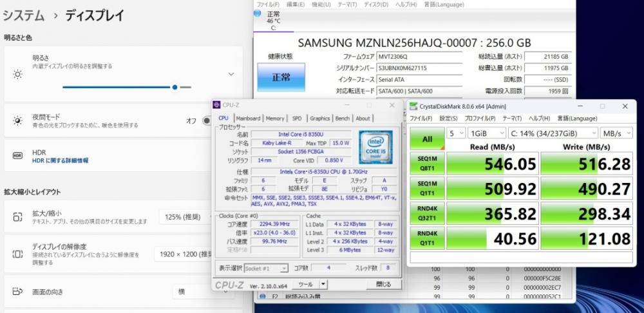
Task: Click the display resolution icon
Action: pyautogui.click(x=17, y=254)
